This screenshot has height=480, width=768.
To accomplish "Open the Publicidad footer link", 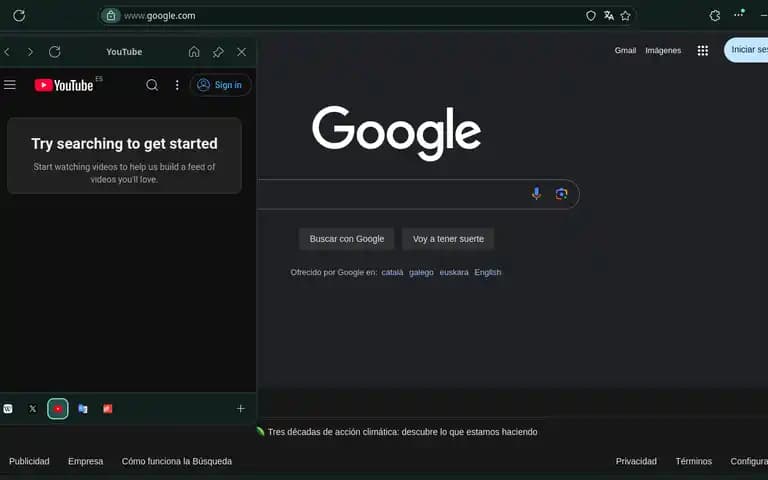I will (29, 461).
